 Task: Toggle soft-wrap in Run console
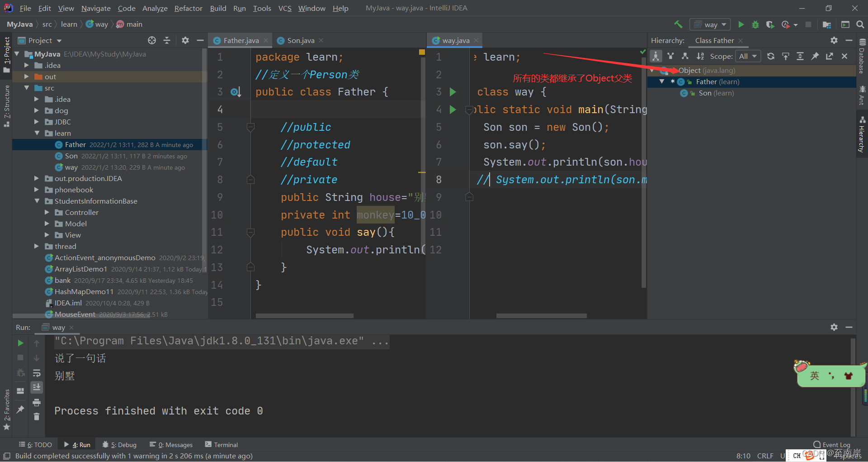(x=37, y=373)
